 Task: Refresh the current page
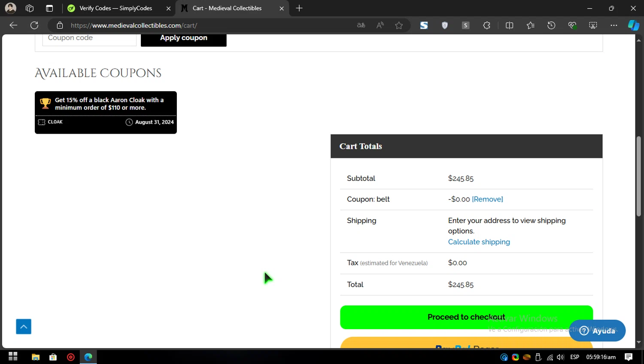coord(34,25)
